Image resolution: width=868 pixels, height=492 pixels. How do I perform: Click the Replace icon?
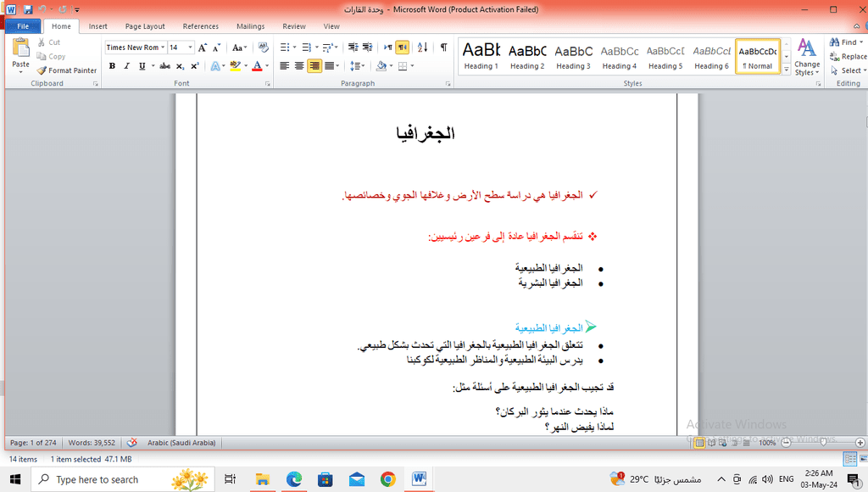(834, 56)
